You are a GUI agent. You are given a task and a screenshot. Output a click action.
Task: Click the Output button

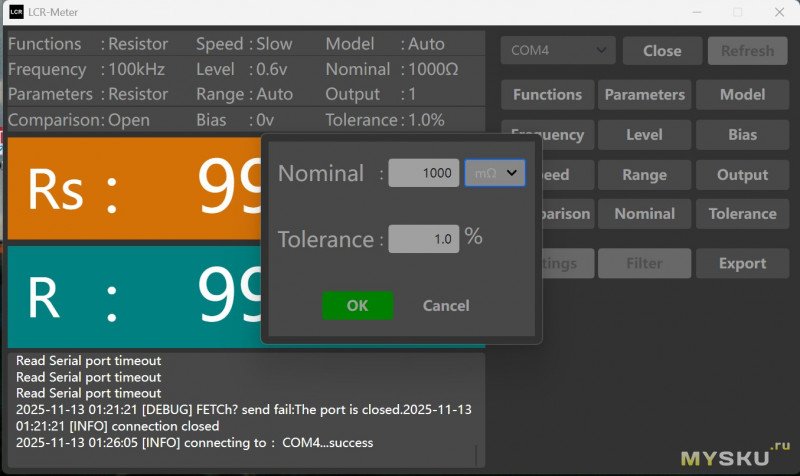coord(742,174)
